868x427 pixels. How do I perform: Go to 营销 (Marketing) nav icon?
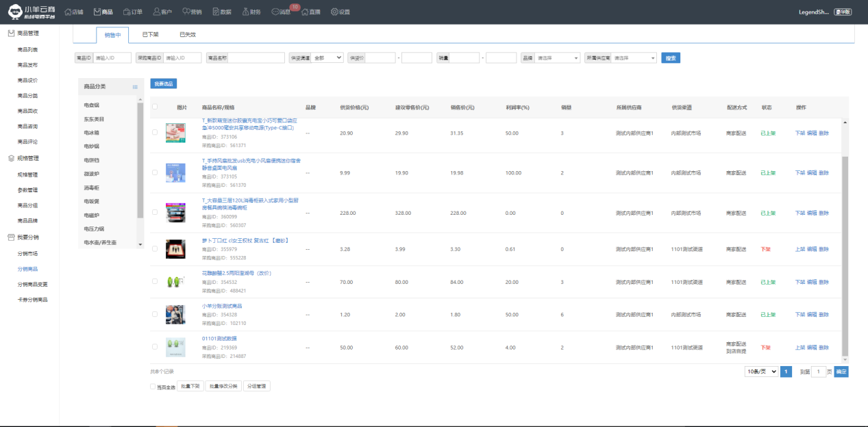click(x=186, y=12)
